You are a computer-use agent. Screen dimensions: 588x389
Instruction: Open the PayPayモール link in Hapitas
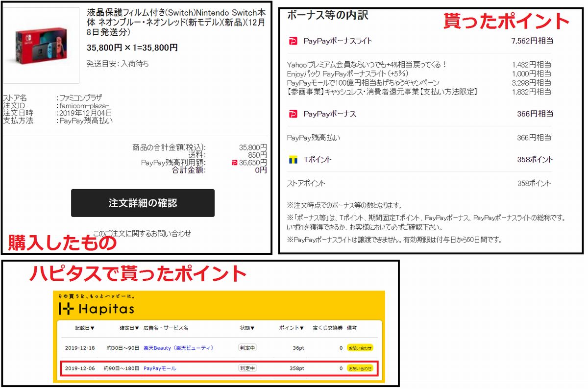[x=160, y=368]
